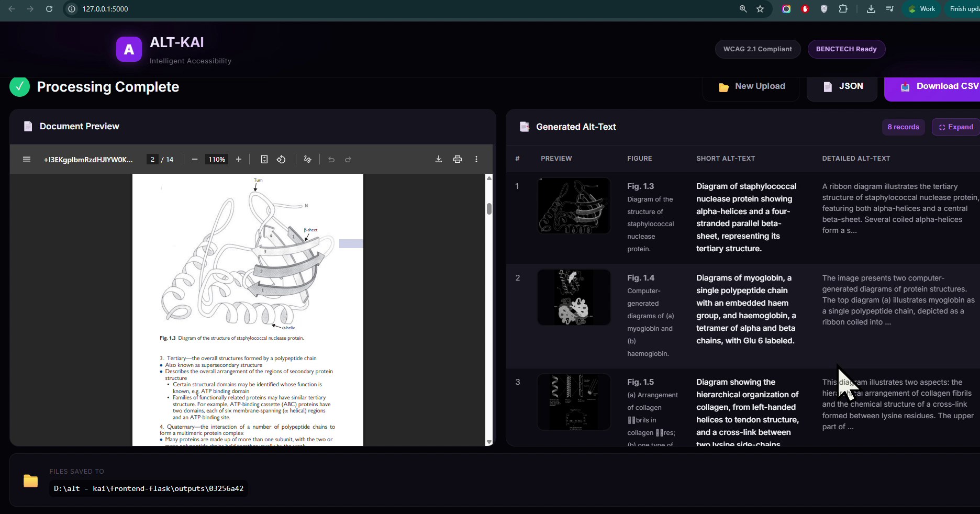Expand the Generated Alt-Text panel
980x514 pixels.
pyautogui.click(x=955, y=127)
